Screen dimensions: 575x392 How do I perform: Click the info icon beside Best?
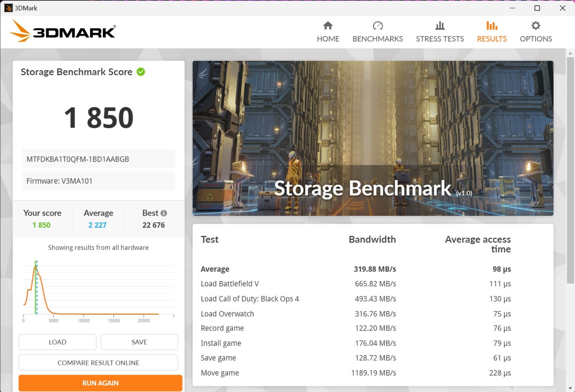coord(164,213)
